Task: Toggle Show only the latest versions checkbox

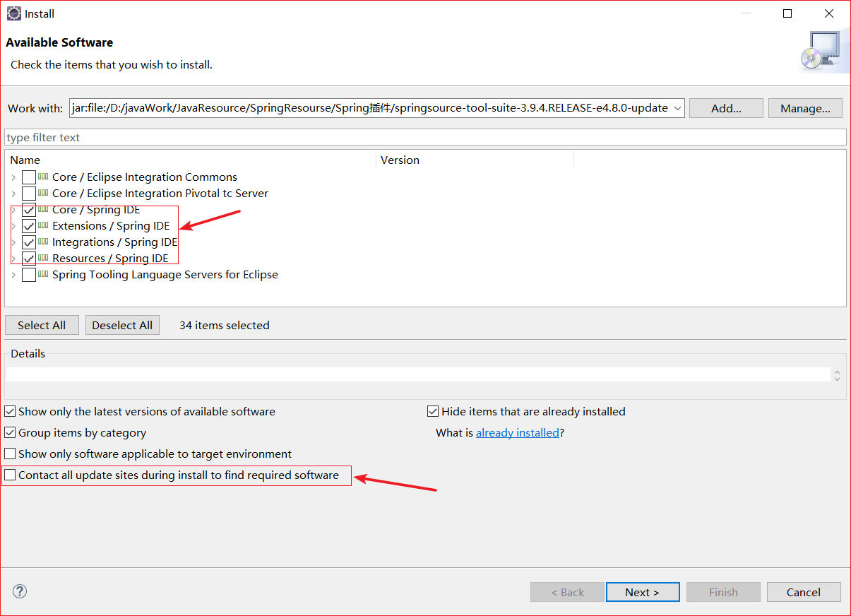Action: (x=10, y=411)
